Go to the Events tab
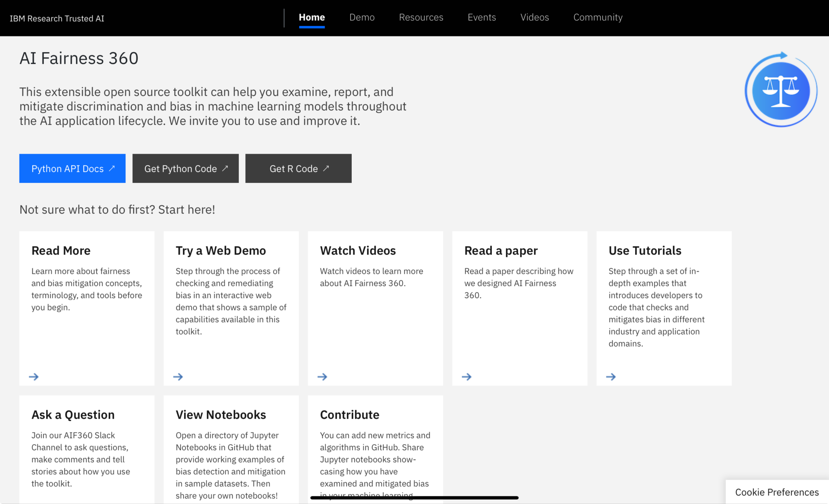The image size is (829, 504). click(x=482, y=17)
